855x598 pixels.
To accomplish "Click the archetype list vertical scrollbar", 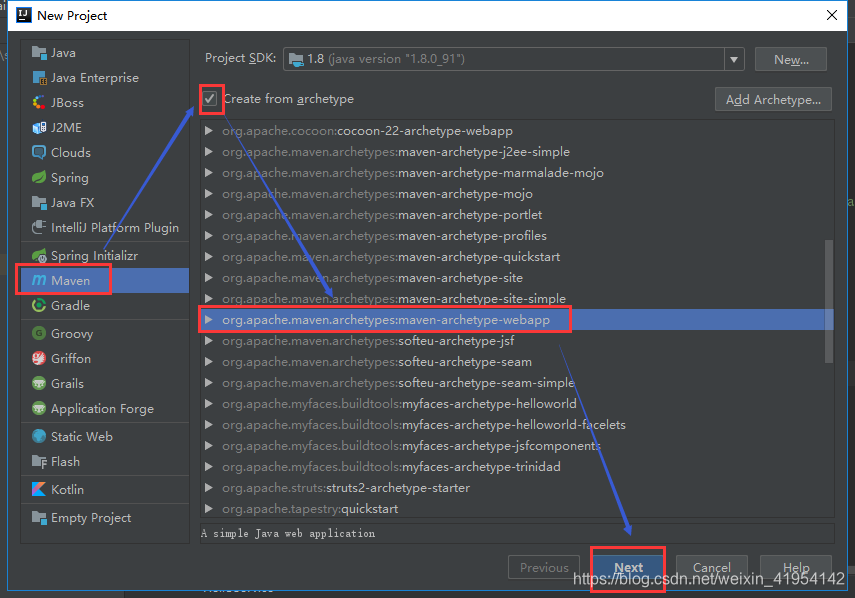I will coord(829,301).
